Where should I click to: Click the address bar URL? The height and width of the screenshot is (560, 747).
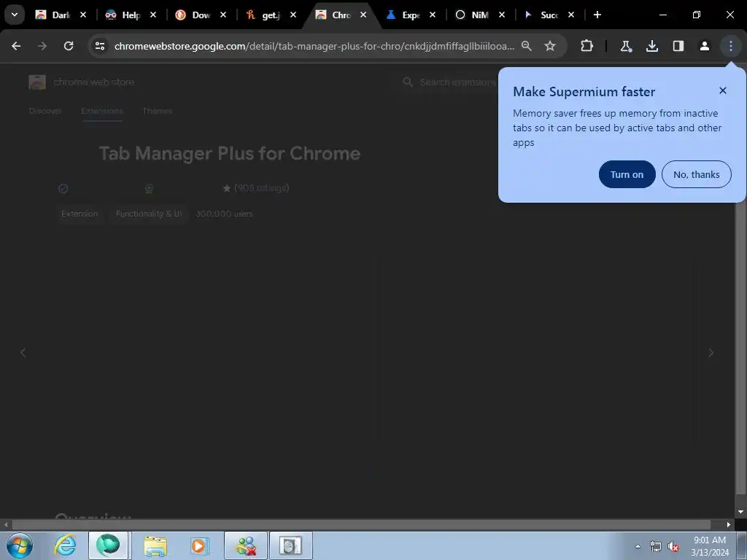(314, 46)
